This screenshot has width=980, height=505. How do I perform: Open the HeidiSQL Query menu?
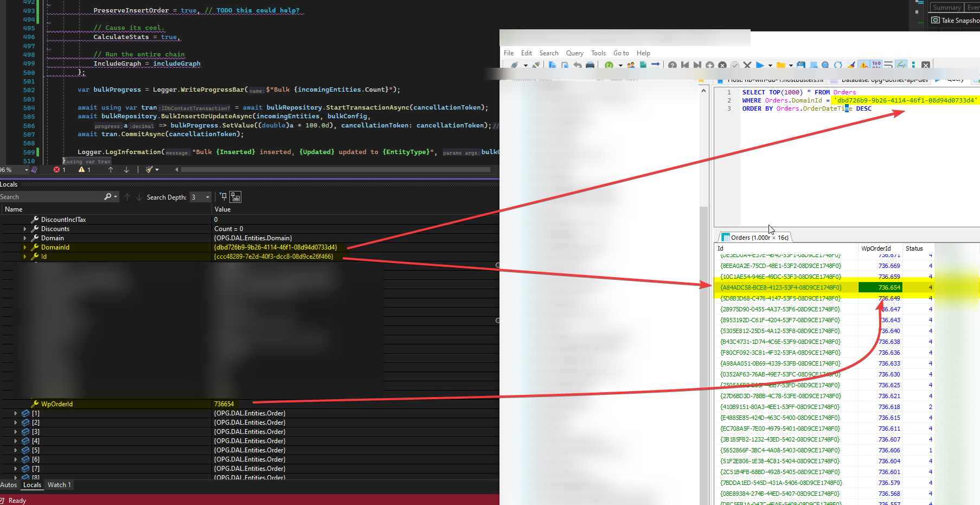pos(574,53)
